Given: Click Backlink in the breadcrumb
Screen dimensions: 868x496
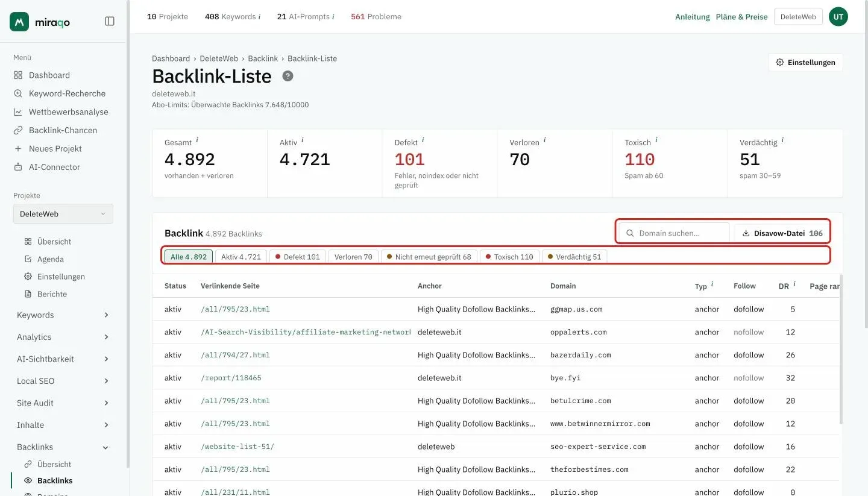Looking at the screenshot, I should coord(263,58).
